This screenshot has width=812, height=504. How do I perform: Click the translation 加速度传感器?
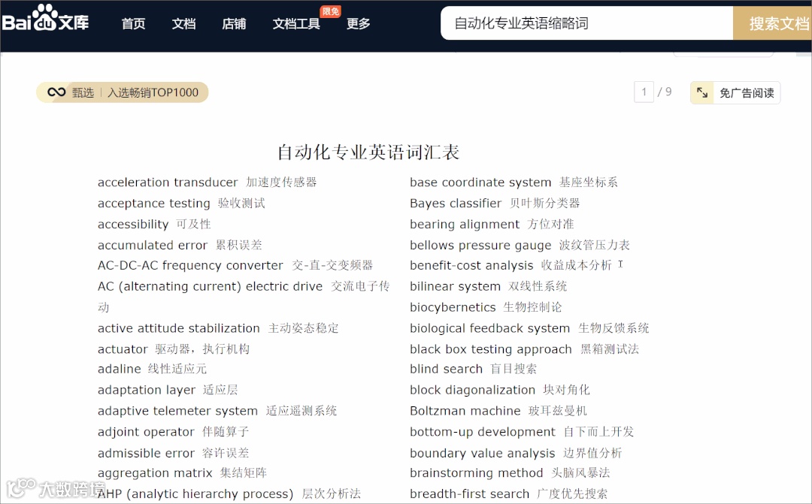coord(281,182)
